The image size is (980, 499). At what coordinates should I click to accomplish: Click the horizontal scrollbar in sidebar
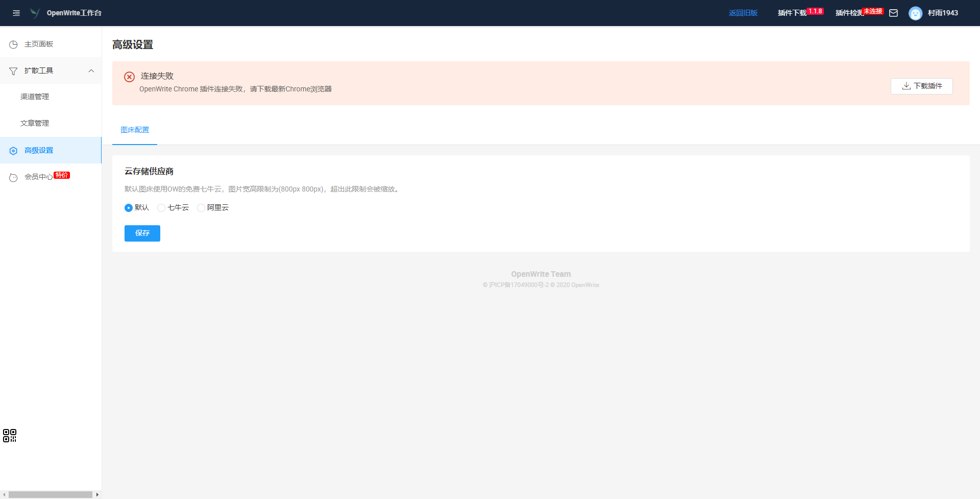tap(50, 494)
